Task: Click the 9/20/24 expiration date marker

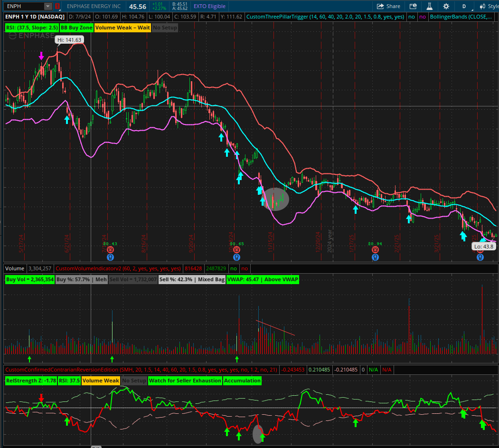Action: click(191, 244)
